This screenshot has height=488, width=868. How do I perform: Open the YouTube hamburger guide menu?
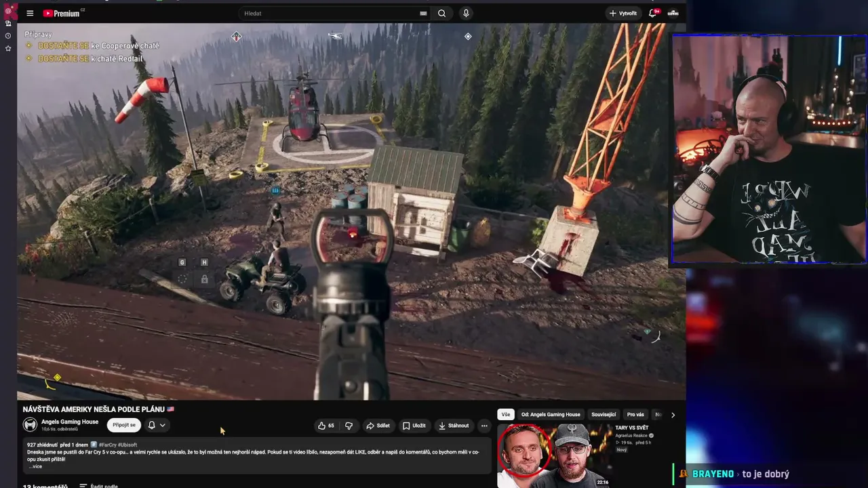[30, 13]
